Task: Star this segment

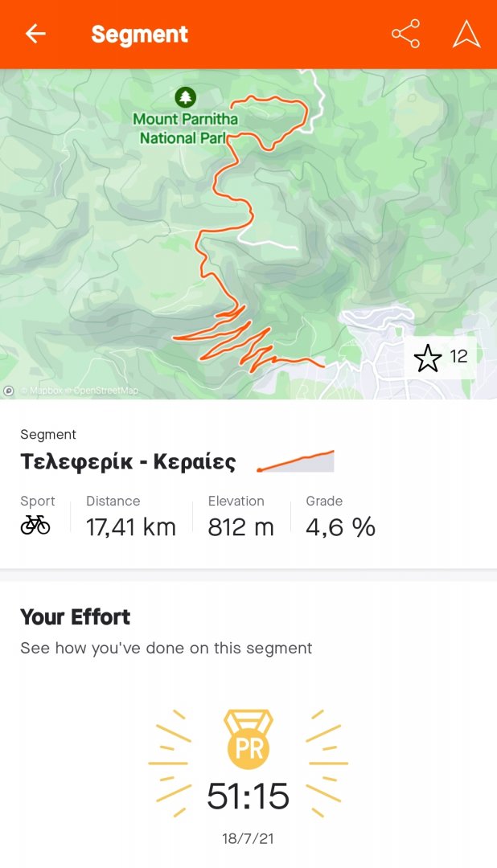Action: click(x=428, y=358)
